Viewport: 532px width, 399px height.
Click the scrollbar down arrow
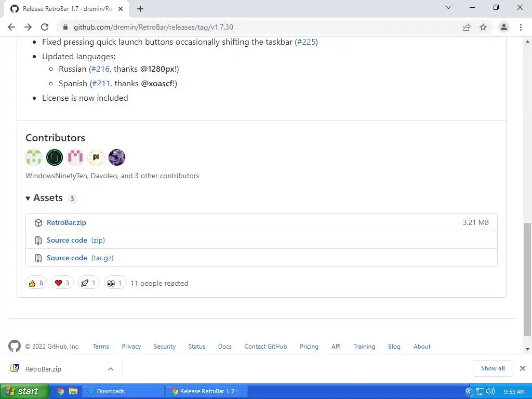[x=527, y=349]
